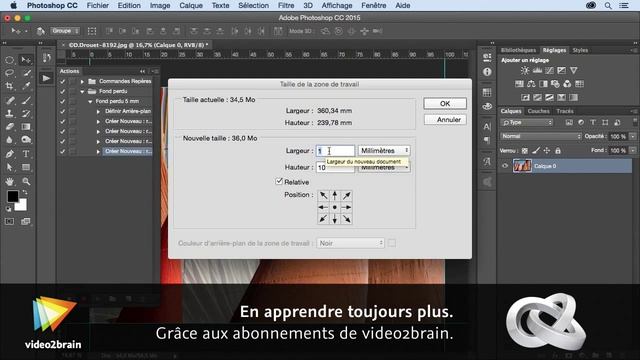The width and height of the screenshot is (640, 360).
Task: Click Annuler to cancel dialog
Action: (445, 120)
